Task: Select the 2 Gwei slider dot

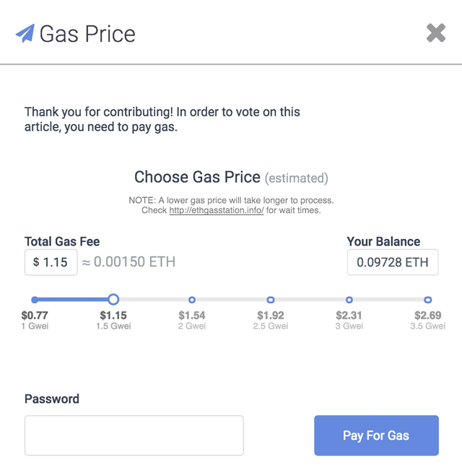Action: coord(192,300)
